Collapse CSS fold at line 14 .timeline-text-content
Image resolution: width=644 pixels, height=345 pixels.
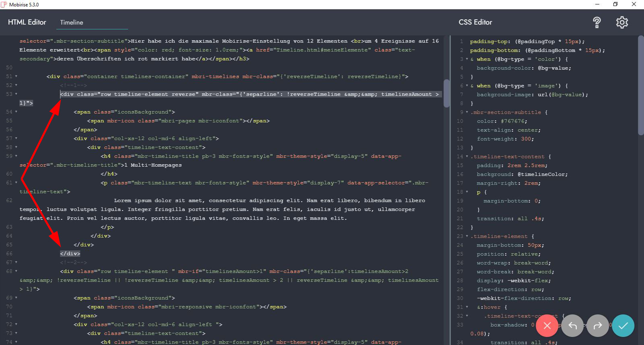[467, 157]
